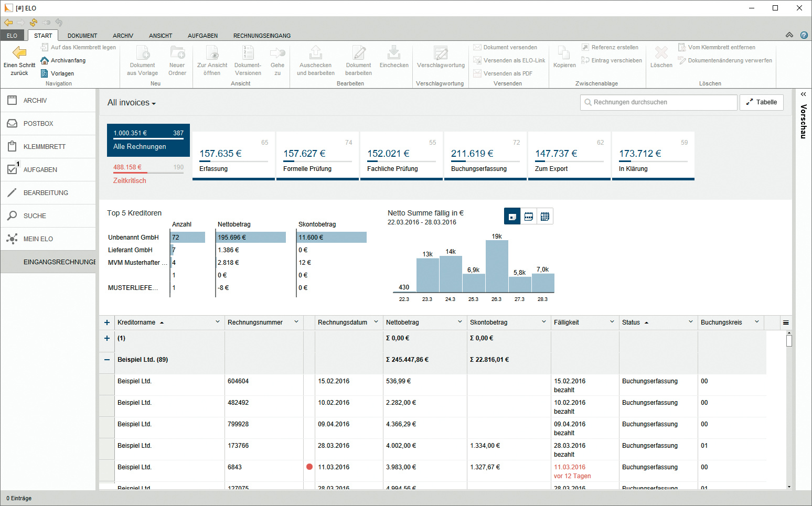The image size is (812, 506).
Task: Select the Zeitkritisch invoices filter
Action: (x=130, y=180)
